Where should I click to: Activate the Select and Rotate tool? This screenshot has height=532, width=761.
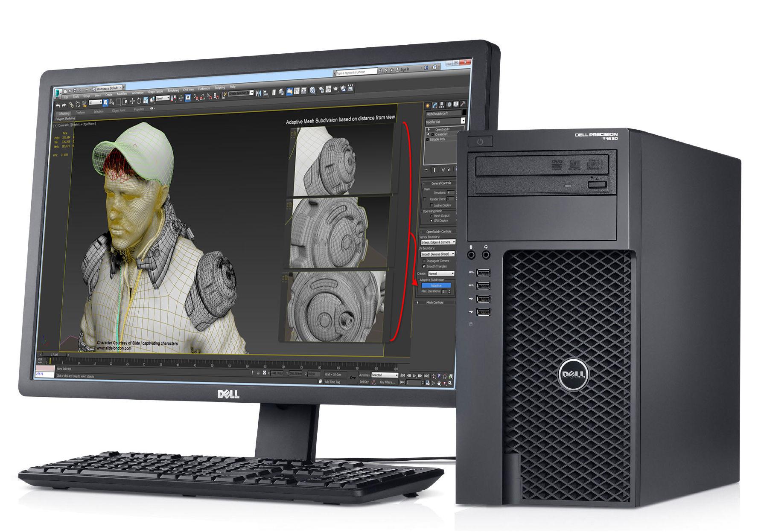tap(139, 101)
